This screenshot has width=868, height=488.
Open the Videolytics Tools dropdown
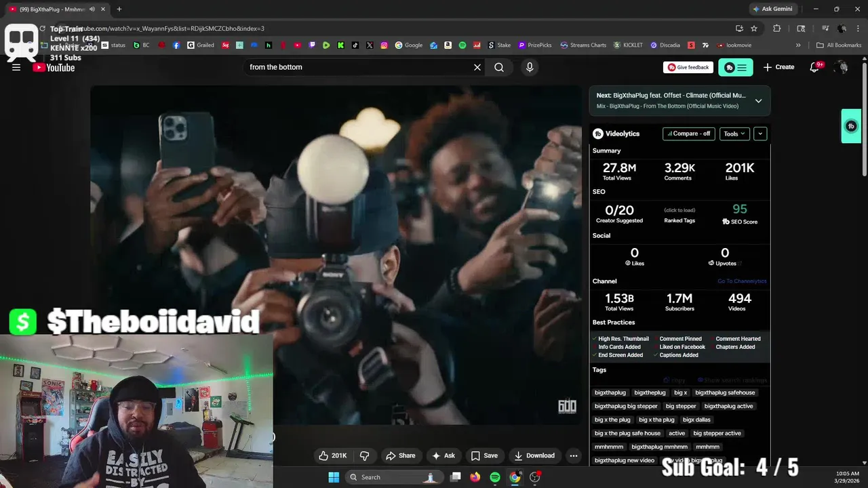click(x=734, y=134)
